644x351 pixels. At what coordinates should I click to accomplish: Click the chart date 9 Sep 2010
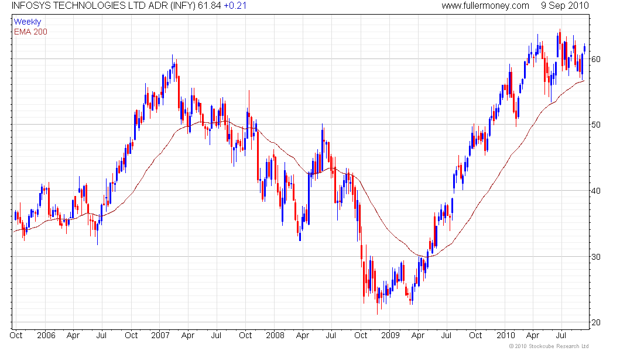(x=565, y=6)
